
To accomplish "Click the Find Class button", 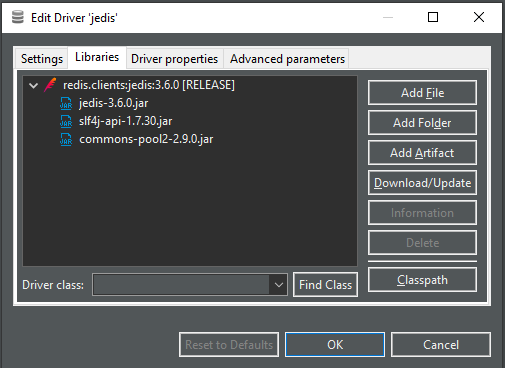I will click(x=325, y=285).
